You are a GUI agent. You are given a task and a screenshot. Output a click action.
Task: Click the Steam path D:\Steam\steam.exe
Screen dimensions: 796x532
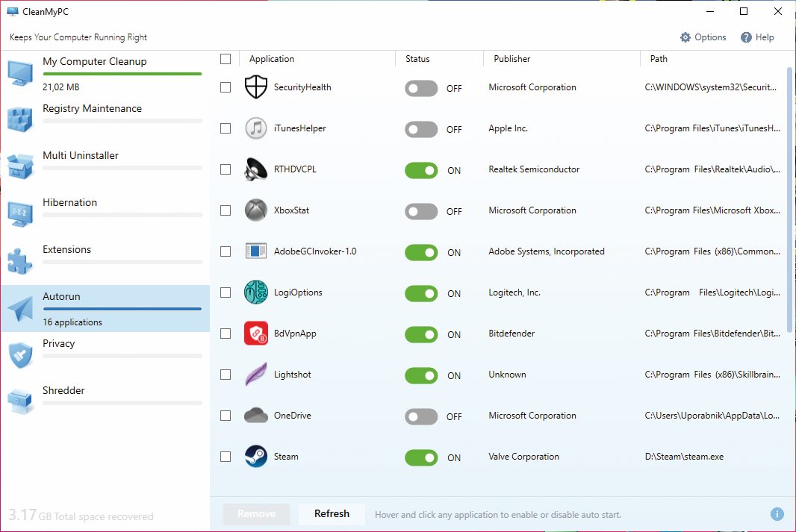point(684,457)
